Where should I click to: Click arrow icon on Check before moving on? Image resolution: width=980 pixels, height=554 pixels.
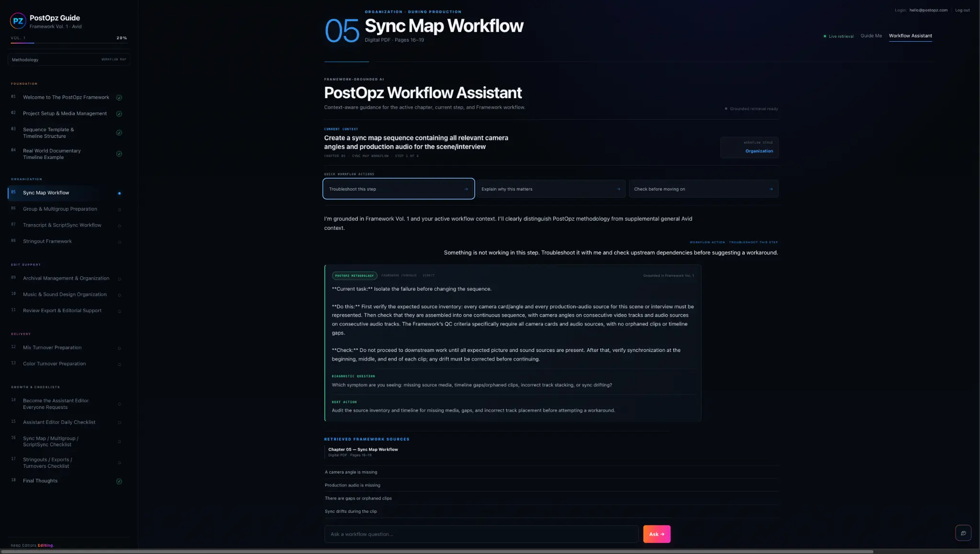click(x=771, y=189)
